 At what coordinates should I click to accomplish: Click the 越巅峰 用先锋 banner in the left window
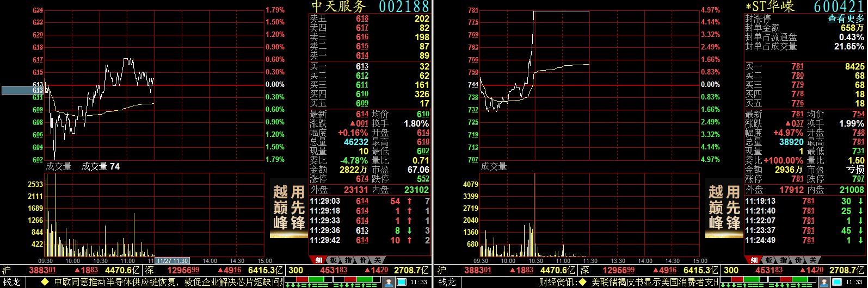(288, 208)
